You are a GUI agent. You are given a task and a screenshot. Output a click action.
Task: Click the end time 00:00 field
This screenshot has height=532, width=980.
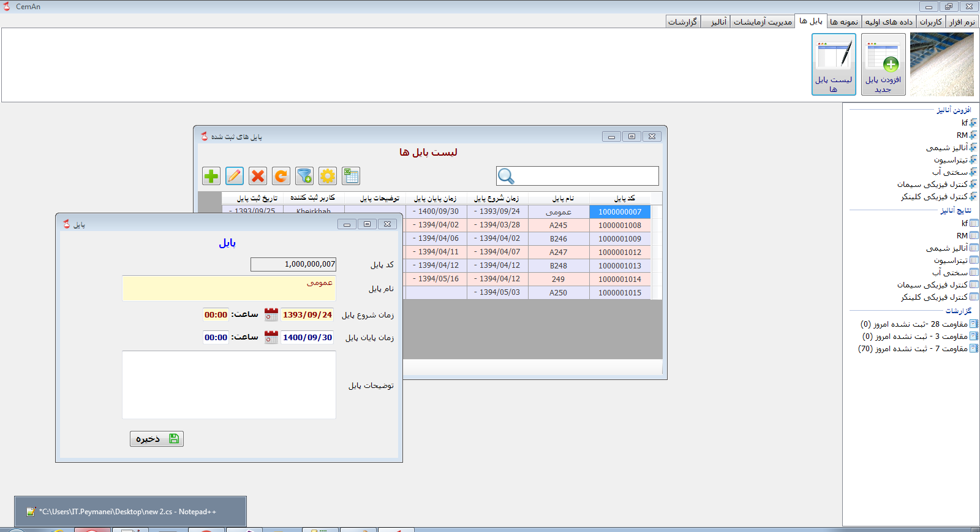coord(216,337)
